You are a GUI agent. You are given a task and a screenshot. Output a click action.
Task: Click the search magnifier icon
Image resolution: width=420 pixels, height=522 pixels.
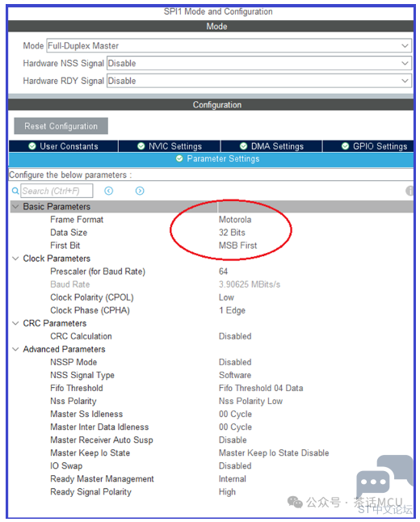click(x=15, y=191)
